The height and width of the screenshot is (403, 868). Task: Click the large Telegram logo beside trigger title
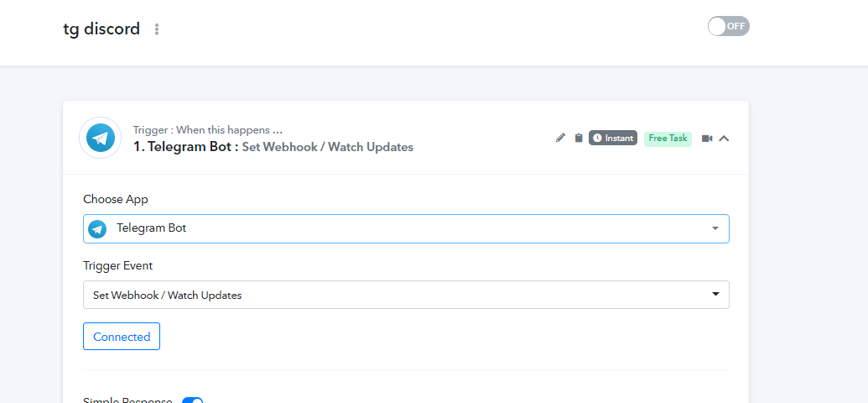[x=101, y=138]
